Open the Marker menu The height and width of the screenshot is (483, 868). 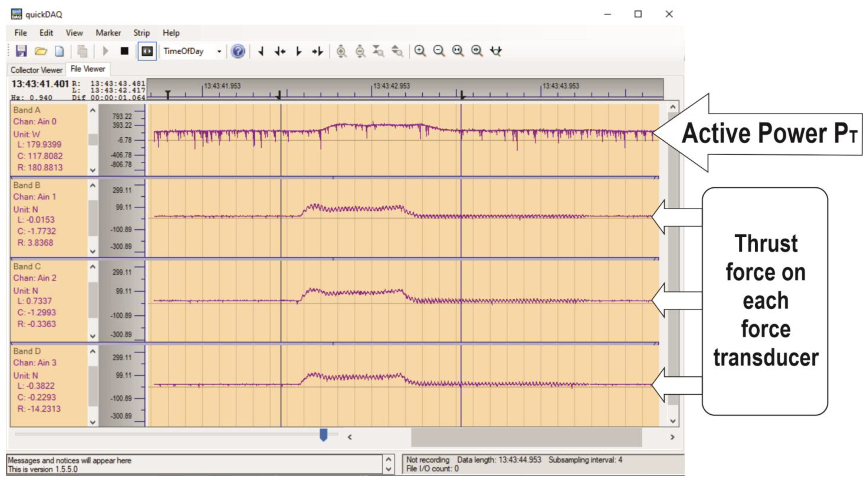(108, 33)
